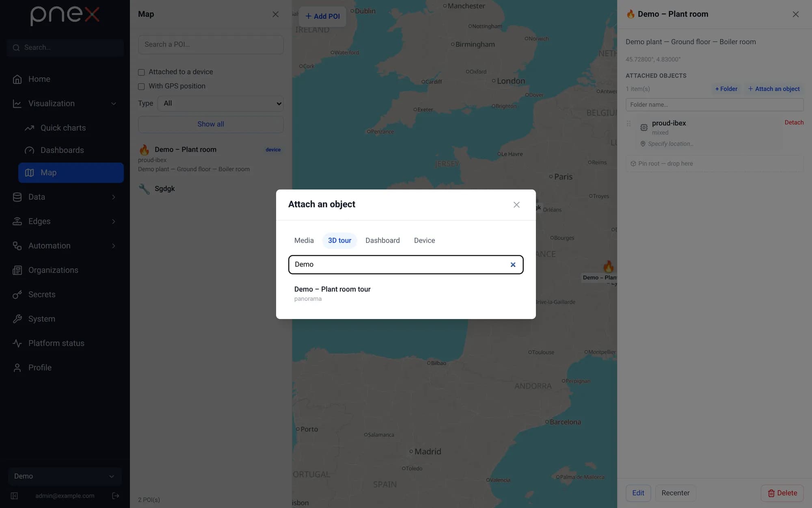Click the Data database icon
This screenshot has width=812, height=508.
[x=17, y=197]
